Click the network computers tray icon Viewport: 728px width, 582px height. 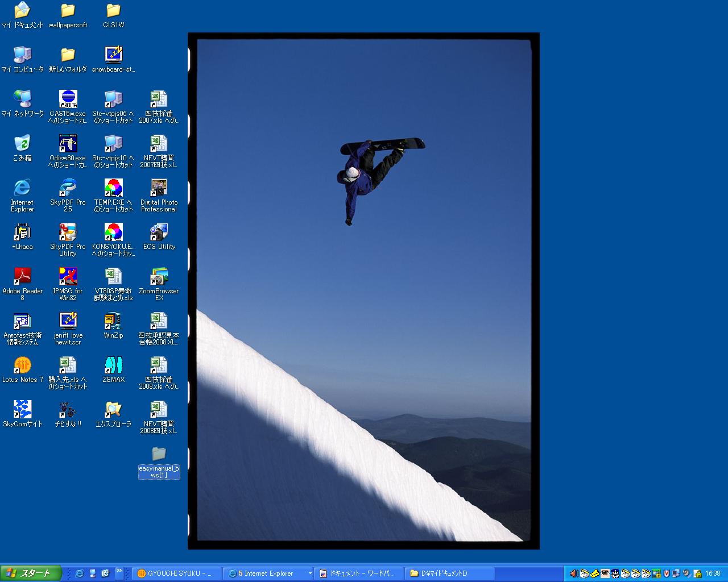676,573
